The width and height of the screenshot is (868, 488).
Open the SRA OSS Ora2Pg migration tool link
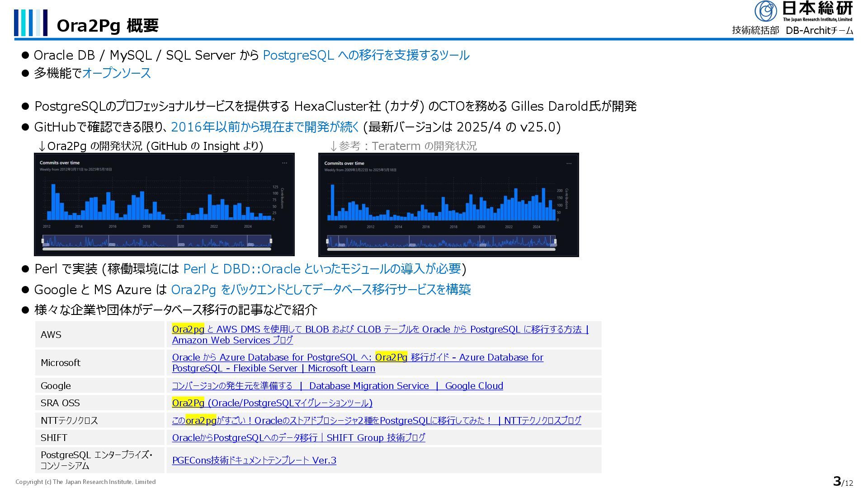click(x=272, y=403)
